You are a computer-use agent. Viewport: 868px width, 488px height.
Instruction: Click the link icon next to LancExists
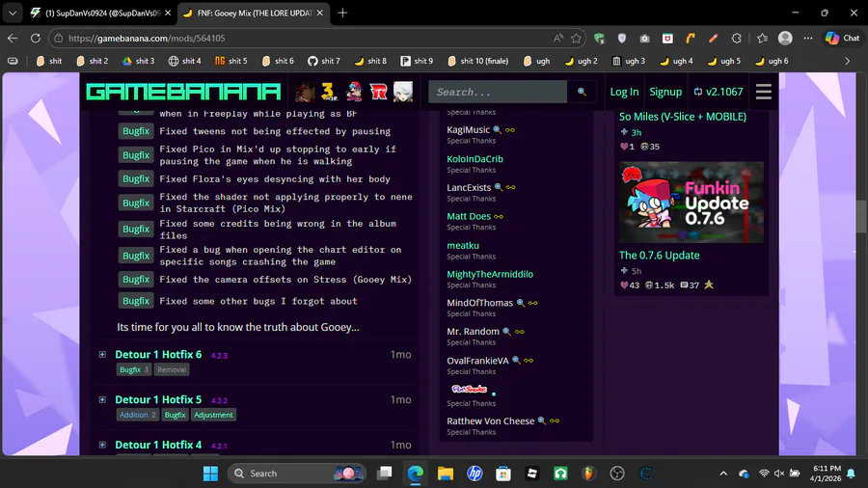[x=510, y=187]
